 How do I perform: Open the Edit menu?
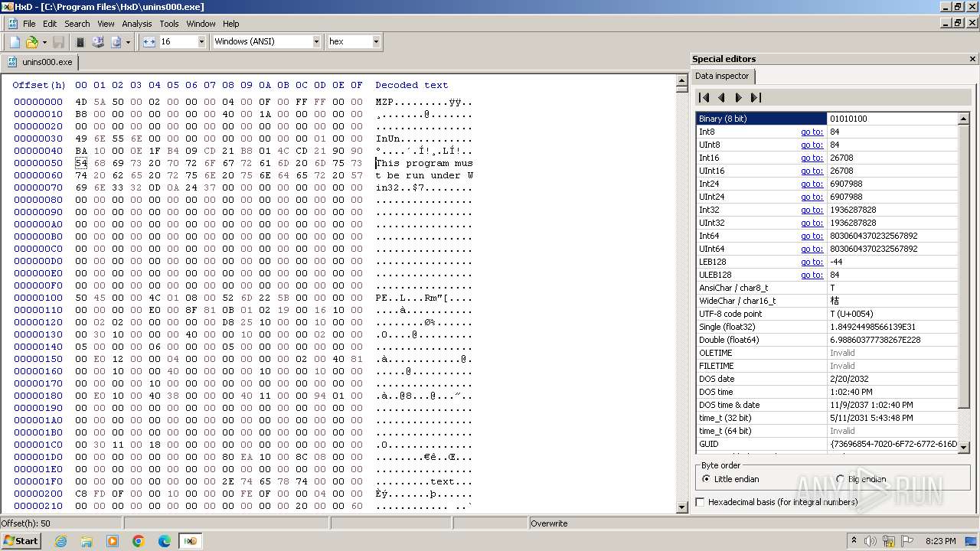click(x=50, y=24)
